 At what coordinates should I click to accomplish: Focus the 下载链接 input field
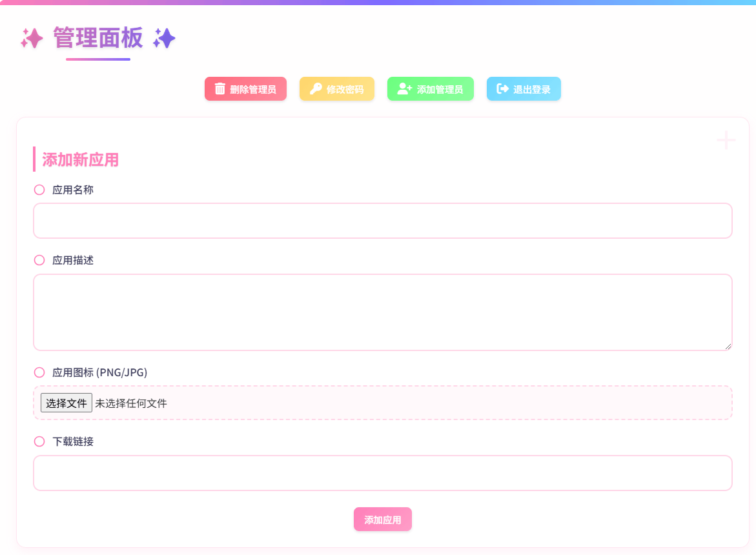tap(383, 473)
